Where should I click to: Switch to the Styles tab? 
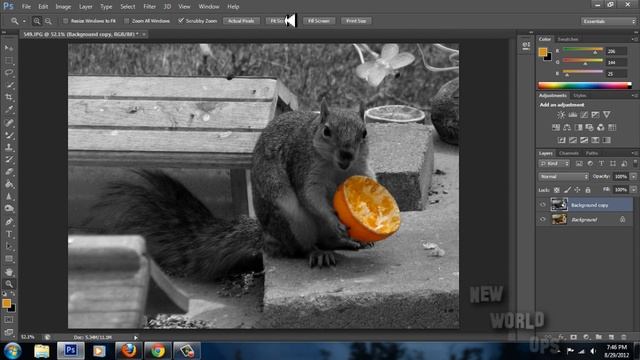[580, 96]
